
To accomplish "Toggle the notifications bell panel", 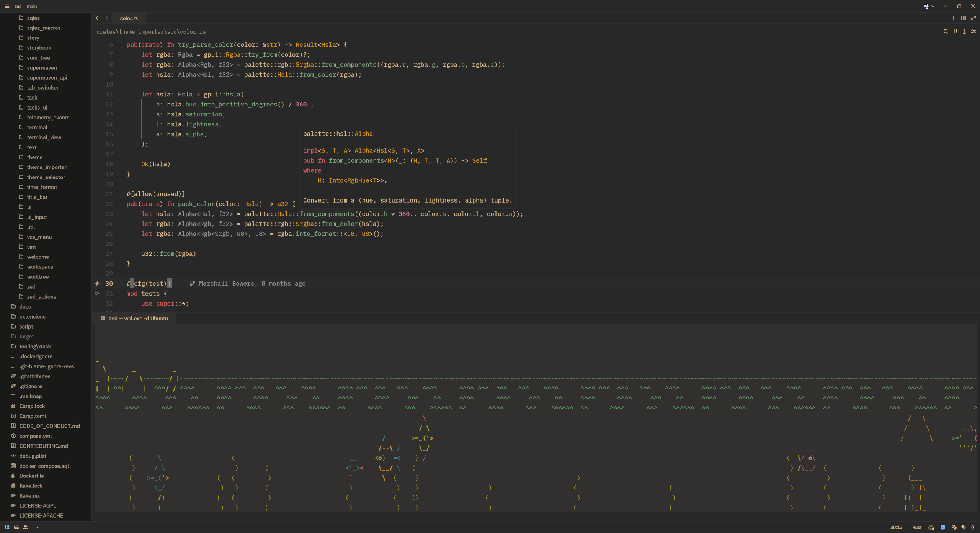I will [973, 527].
